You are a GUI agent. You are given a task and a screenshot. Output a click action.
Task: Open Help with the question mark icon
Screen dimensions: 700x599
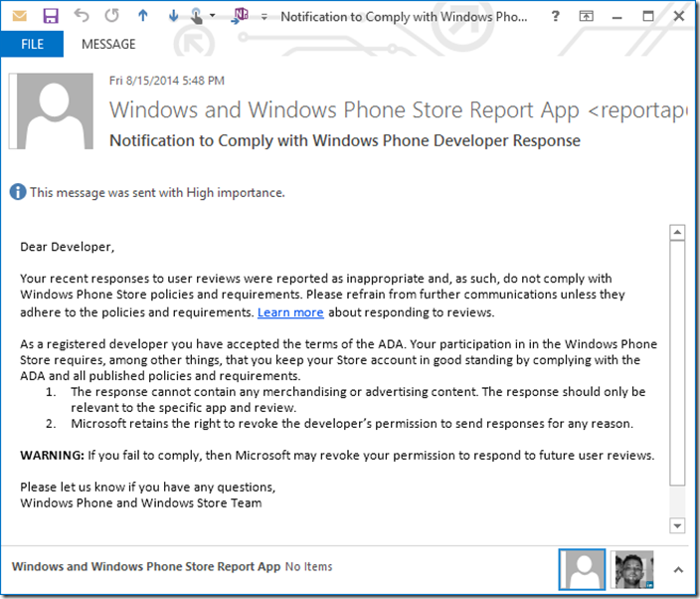(556, 16)
